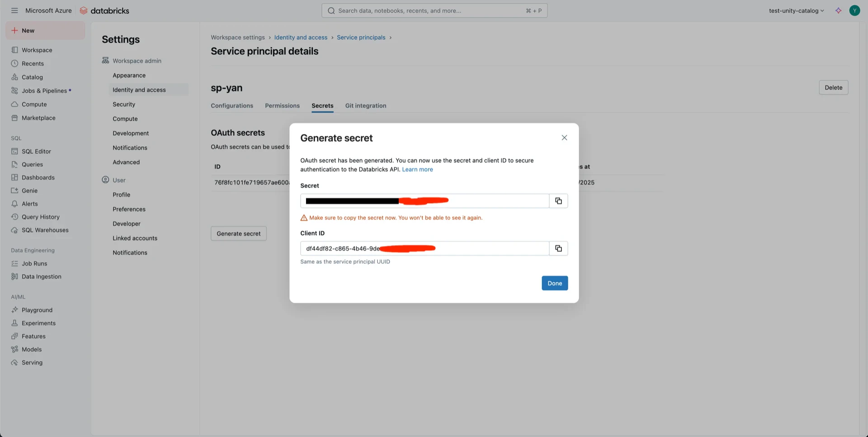Image resolution: width=868 pixels, height=437 pixels.
Task: Click the Genie icon
Action: [14, 190]
